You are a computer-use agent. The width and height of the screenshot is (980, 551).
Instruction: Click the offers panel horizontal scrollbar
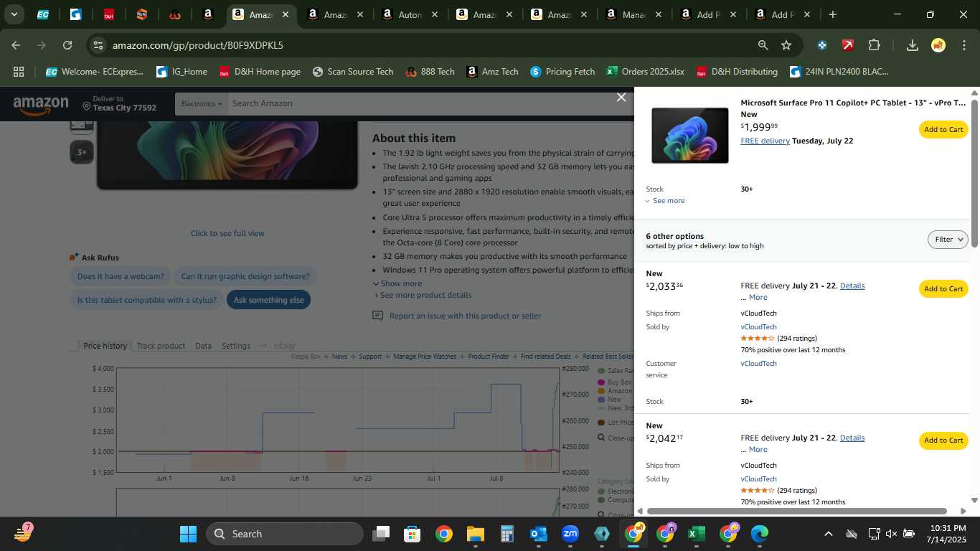796,511
